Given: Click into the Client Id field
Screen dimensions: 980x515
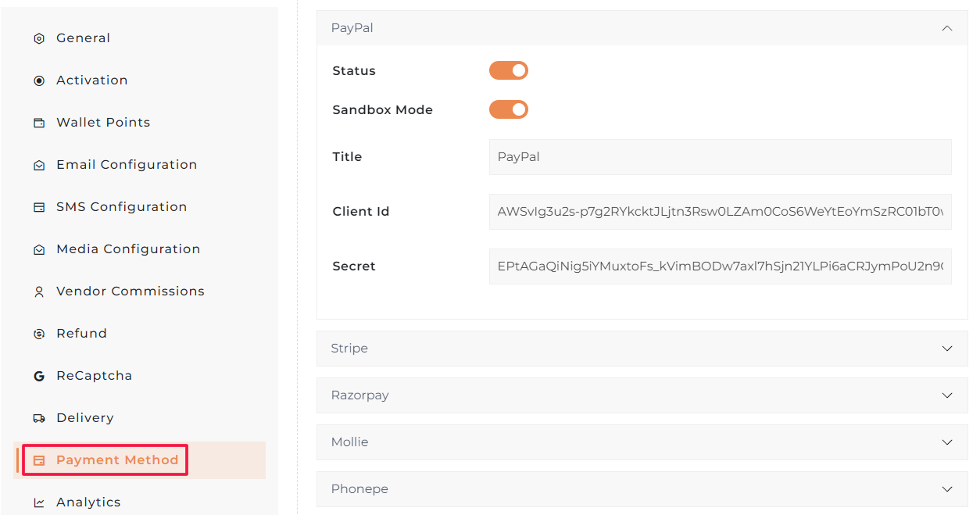Looking at the screenshot, I should (x=720, y=212).
